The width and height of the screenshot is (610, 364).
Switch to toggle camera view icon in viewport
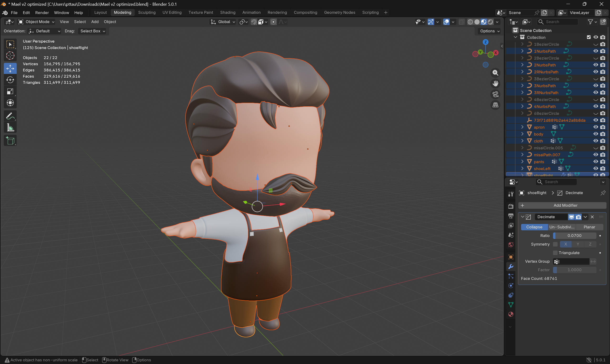coord(495,94)
